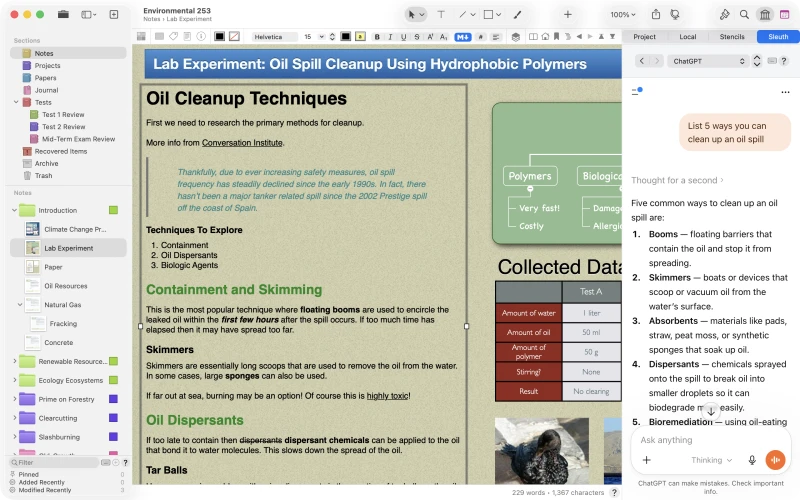Open the notebooks briefcase icon
Screen dimensions: 800x500
63,14
